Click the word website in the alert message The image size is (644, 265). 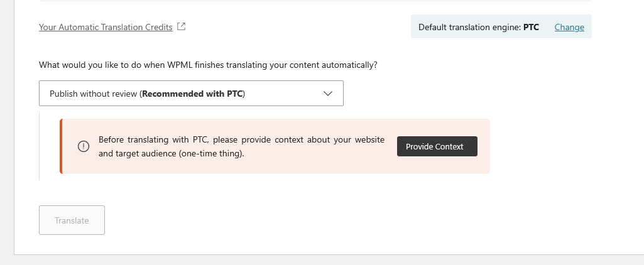pyautogui.click(x=369, y=139)
